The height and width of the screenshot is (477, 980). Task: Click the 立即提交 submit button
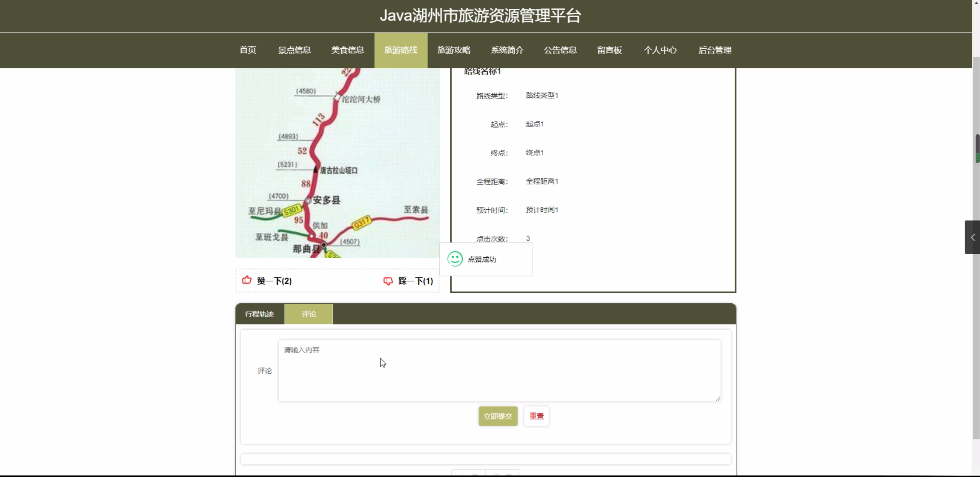(498, 416)
